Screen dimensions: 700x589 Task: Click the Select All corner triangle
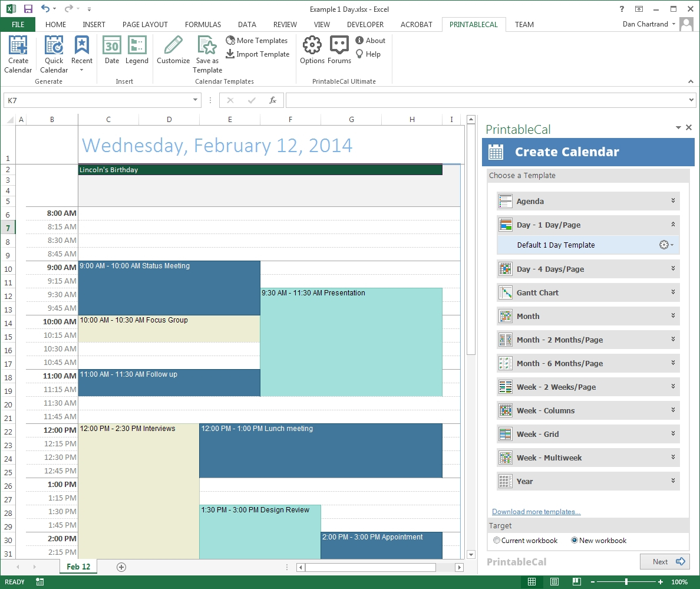pos(10,120)
